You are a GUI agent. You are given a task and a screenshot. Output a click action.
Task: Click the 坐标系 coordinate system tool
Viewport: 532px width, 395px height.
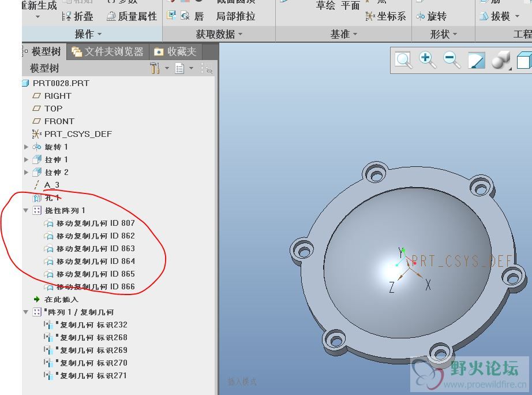point(385,17)
